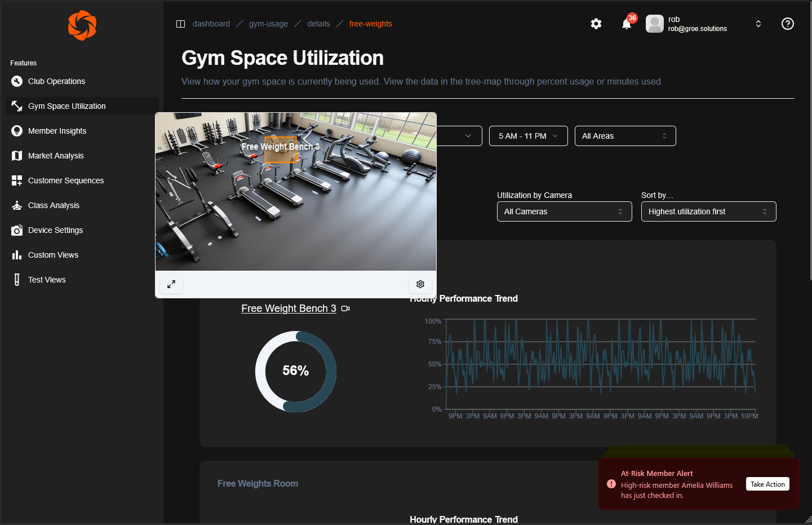Click the Gym Space Utilization page title
Image resolution: width=812 pixels, height=525 pixels.
pos(283,58)
